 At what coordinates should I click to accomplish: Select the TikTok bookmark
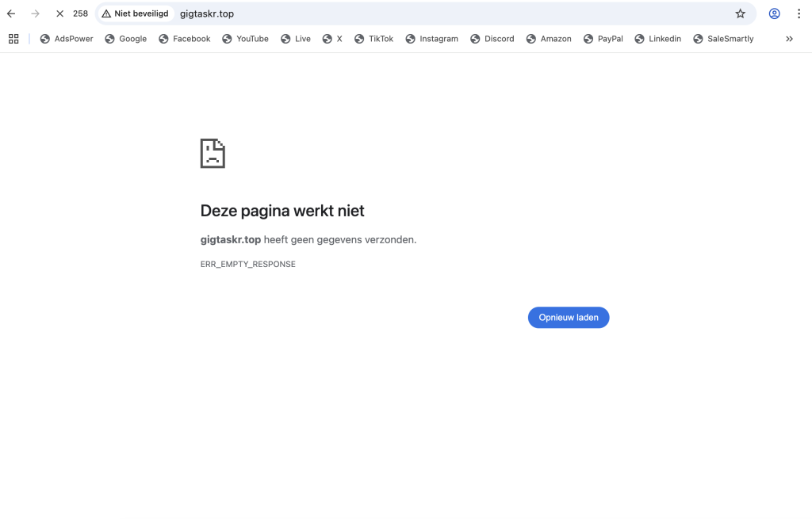(x=374, y=39)
